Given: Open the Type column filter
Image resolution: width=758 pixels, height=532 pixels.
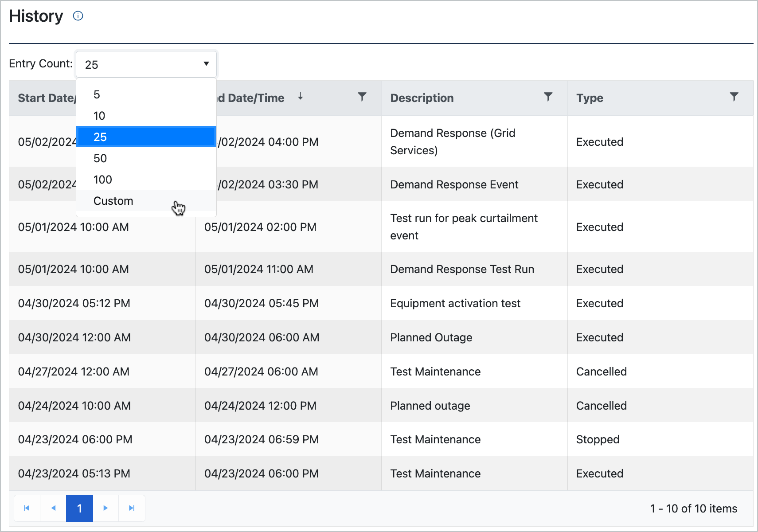Looking at the screenshot, I should pos(734,97).
